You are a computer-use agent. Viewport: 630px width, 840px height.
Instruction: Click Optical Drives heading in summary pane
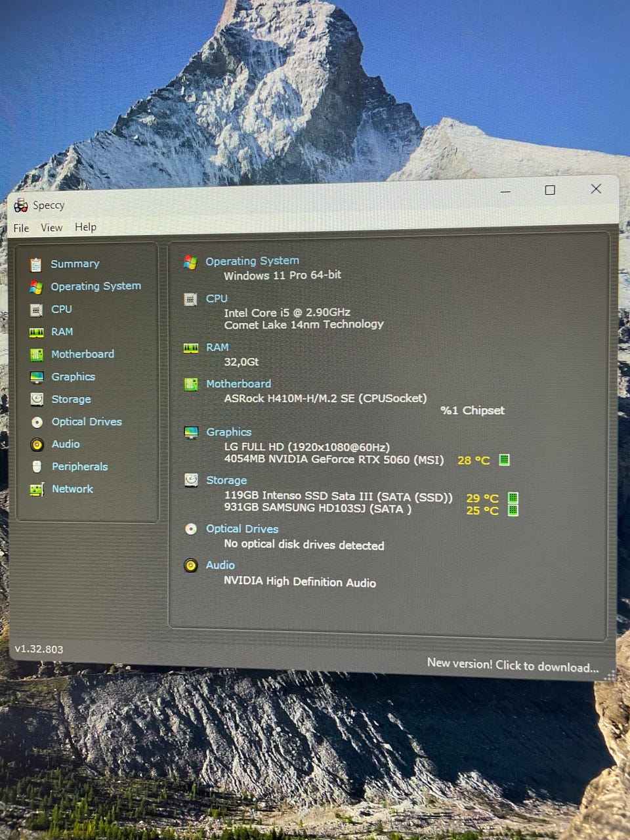(x=242, y=529)
